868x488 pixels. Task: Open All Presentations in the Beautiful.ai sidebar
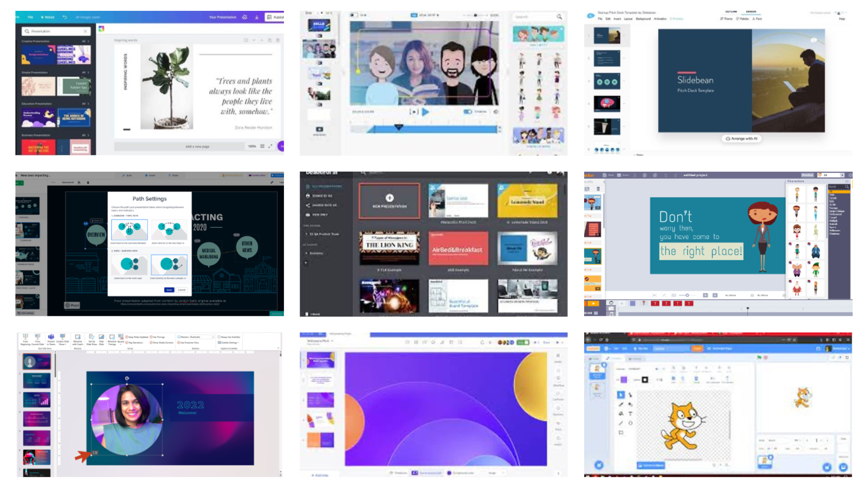point(324,186)
